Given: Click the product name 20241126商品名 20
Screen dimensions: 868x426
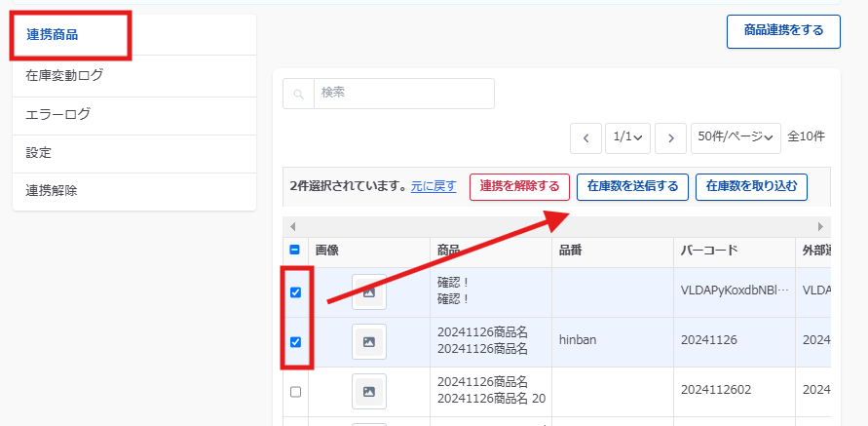Looking at the screenshot, I should click(x=491, y=399).
